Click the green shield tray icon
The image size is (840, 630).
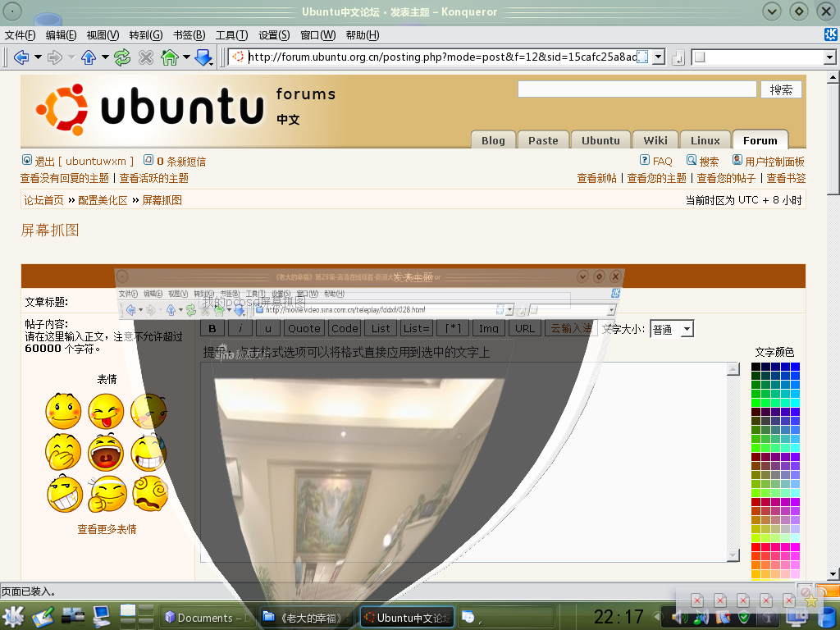(x=743, y=618)
